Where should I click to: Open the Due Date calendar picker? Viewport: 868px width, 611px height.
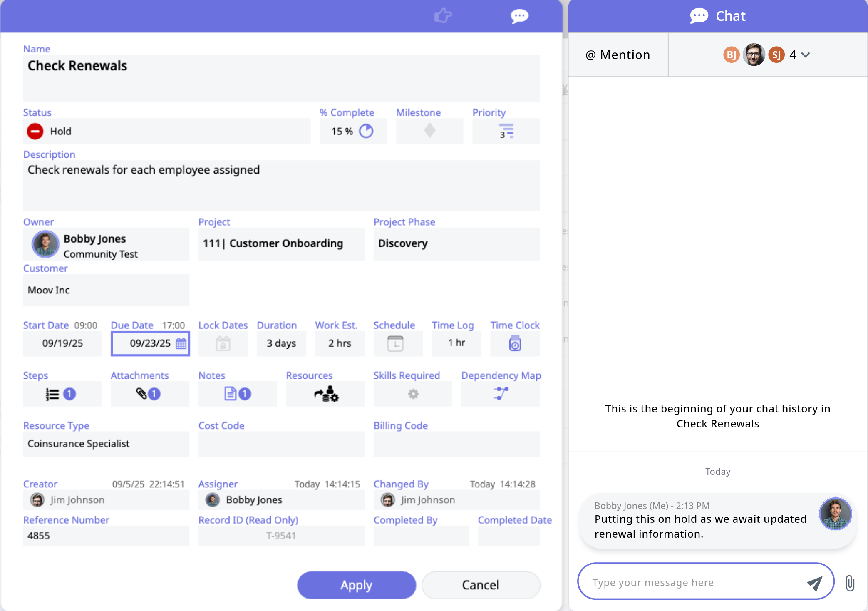click(181, 343)
